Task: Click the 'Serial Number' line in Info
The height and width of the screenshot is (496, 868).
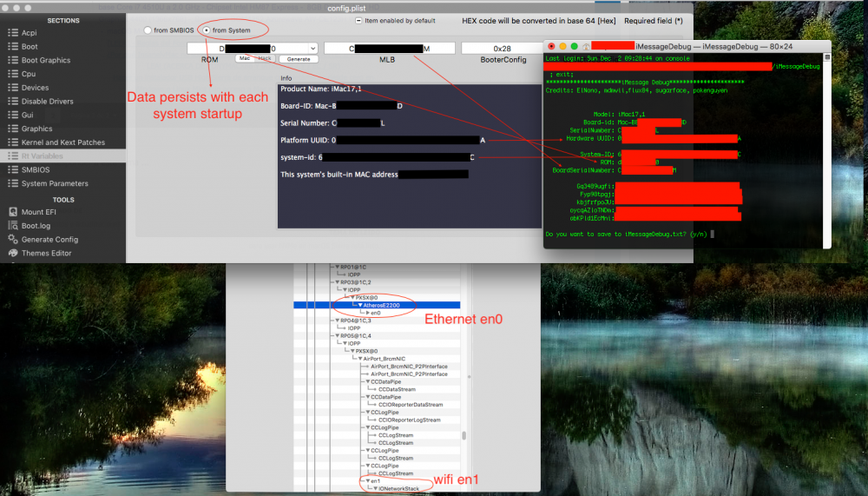Action: tap(332, 123)
